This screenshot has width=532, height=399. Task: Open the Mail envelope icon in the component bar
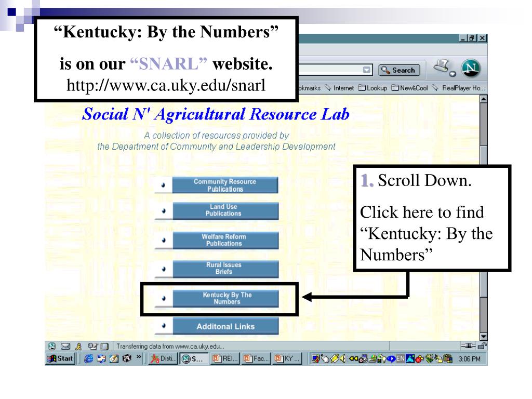[65, 346]
